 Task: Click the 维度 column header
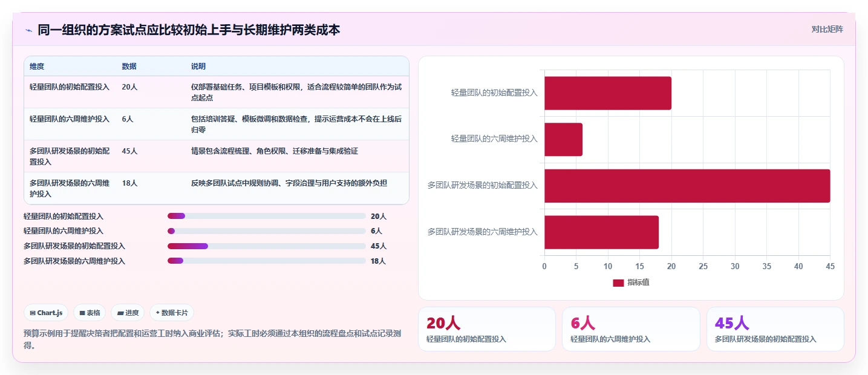click(x=37, y=66)
